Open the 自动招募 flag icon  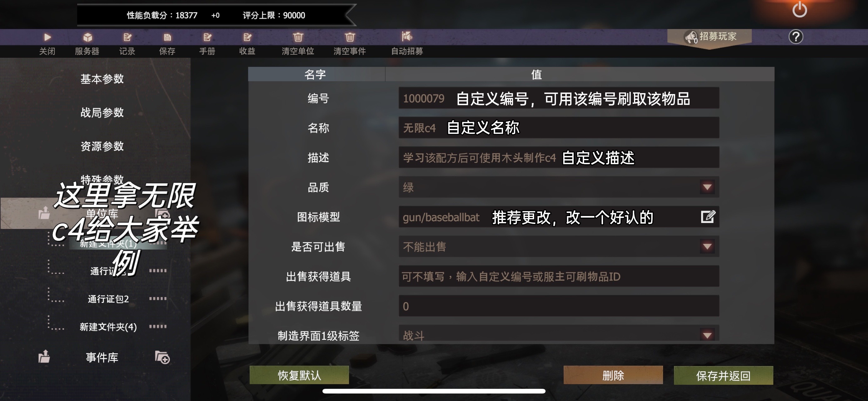point(407,36)
